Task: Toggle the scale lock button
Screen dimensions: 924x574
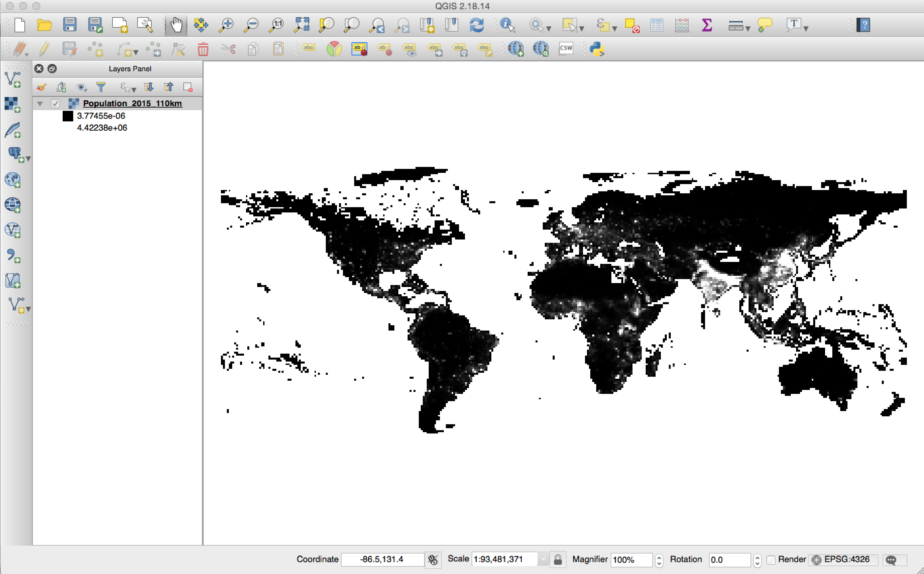Action: pyautogui.click(x=557, y=559)
